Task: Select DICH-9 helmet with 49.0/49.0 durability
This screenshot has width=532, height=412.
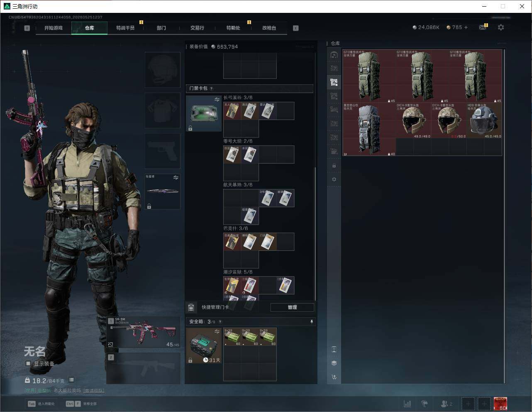Action: 414,120
